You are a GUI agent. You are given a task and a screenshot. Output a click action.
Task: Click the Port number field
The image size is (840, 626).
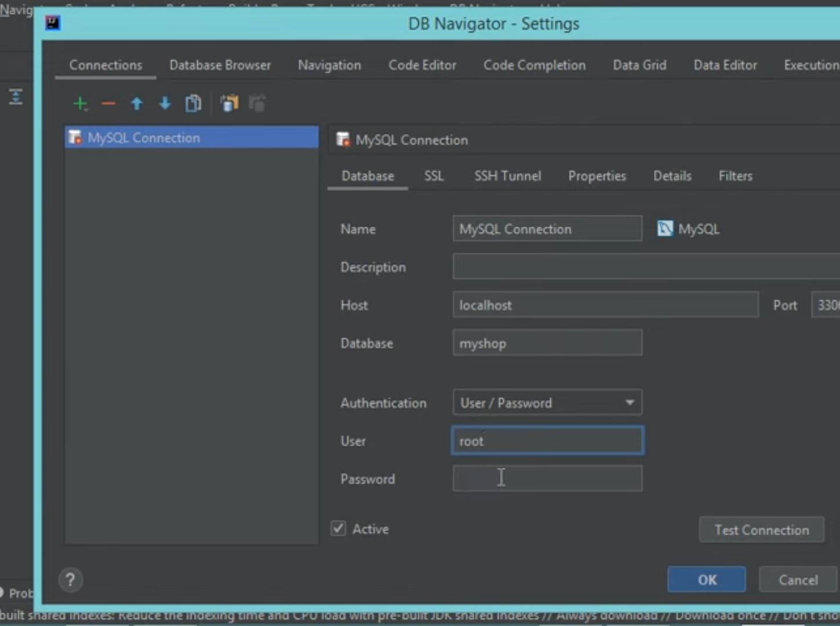(x=826, y=305)
